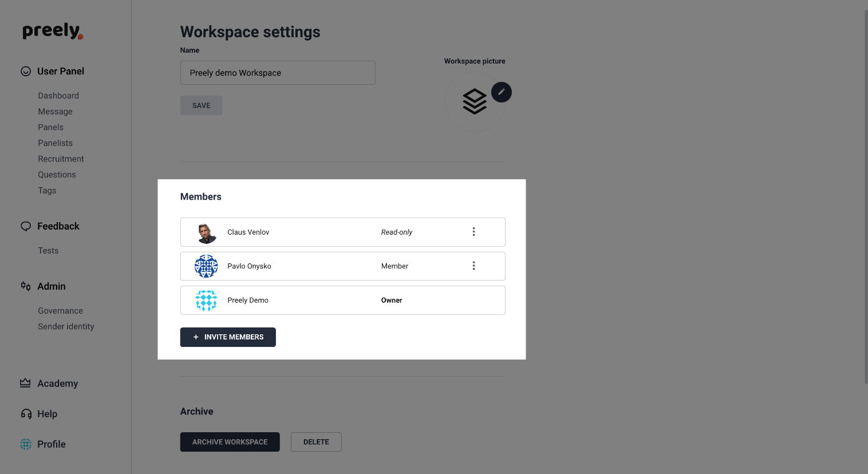Click the Academy crown icon

[25, 383]
